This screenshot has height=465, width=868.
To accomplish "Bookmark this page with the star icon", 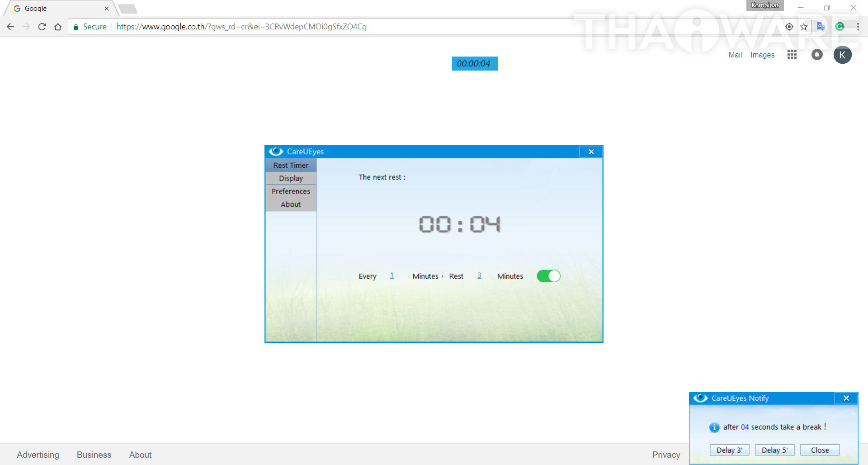I will point(804,27).
